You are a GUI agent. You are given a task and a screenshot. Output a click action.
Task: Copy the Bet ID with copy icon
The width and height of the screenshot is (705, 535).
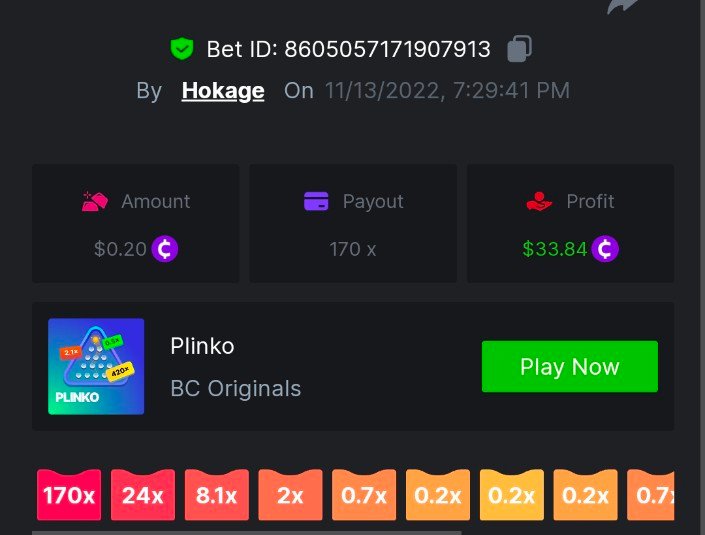(x=519, y=49)
